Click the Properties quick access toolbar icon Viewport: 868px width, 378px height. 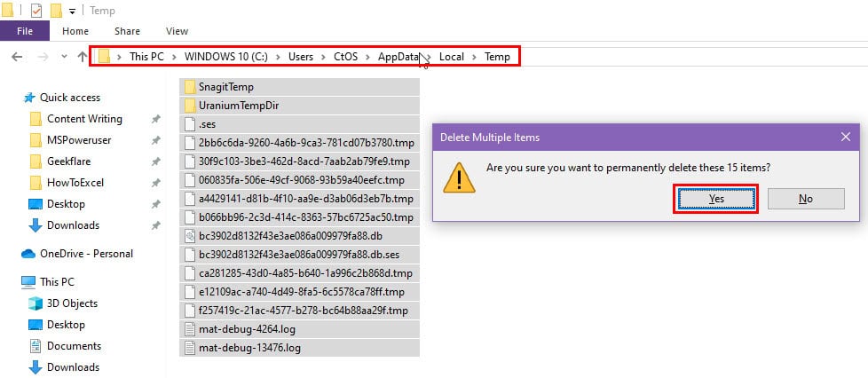(x=36, y=11)
